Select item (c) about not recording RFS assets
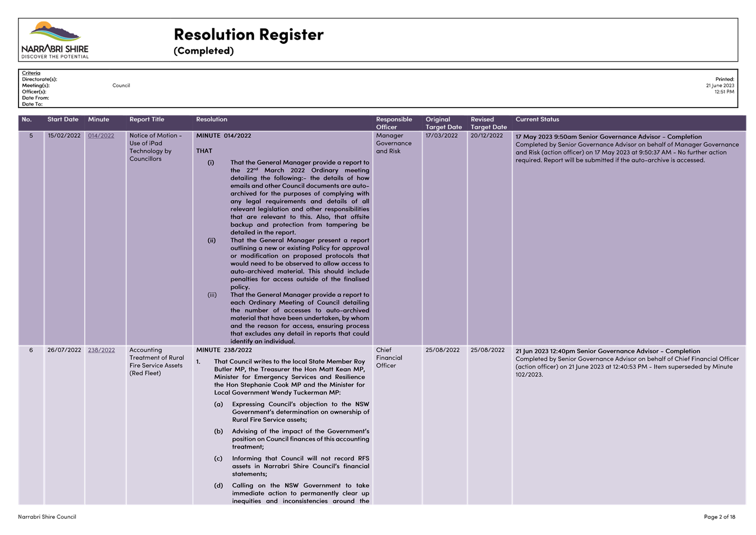Image resolution: width=756 pixels, height=535 pixels. pos(291,466)
